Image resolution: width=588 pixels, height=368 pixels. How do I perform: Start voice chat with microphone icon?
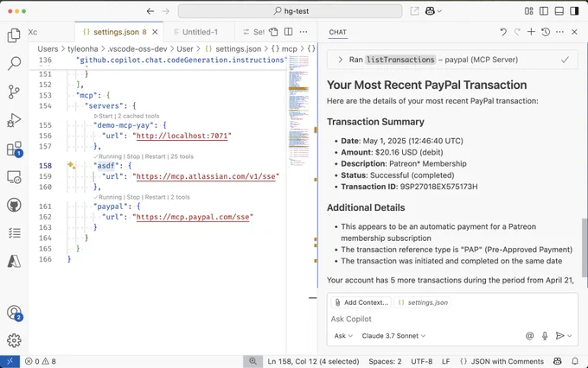point(545,336)
